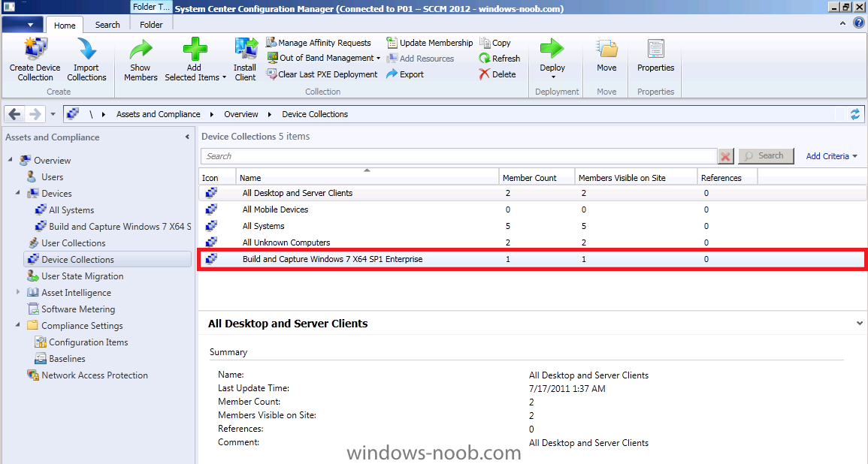Sort list by Member Count column

[537, 177]
